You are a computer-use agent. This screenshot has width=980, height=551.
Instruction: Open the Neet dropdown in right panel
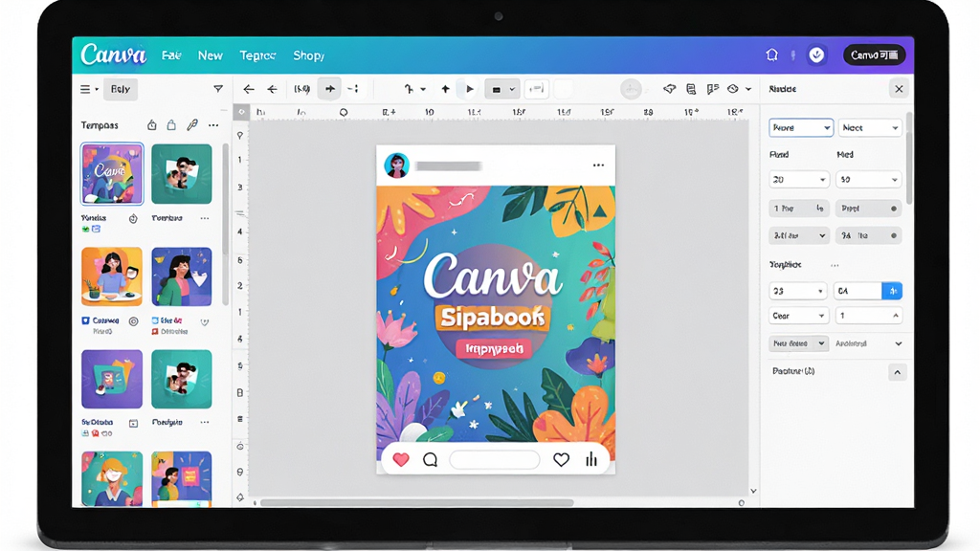870,127
